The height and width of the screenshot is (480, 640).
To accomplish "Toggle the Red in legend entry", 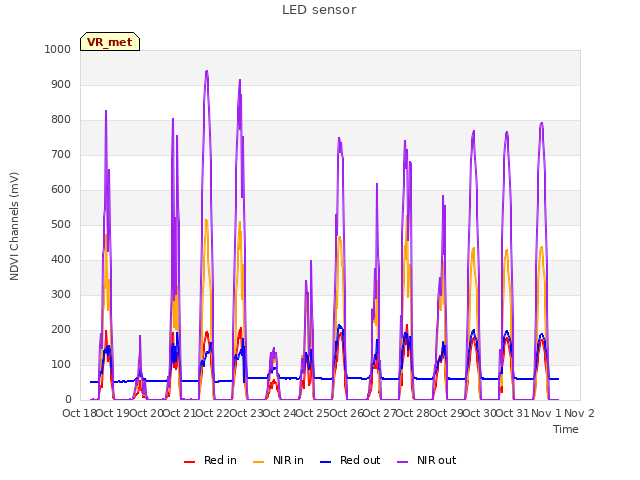I will (x=210, y=460).
